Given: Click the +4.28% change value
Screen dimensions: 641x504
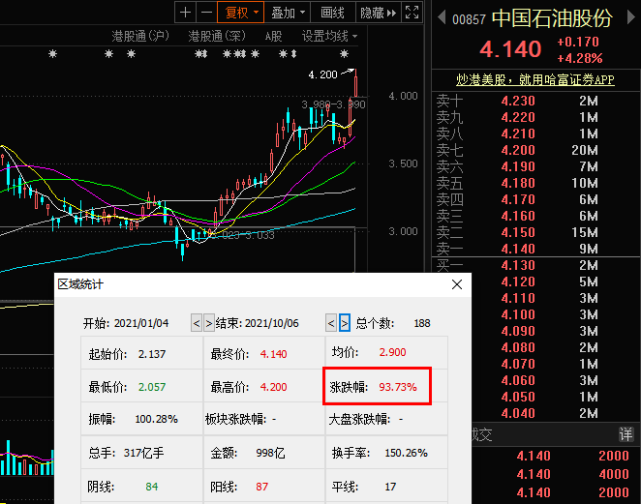Looking at the screenshot, I should (580, 58).
